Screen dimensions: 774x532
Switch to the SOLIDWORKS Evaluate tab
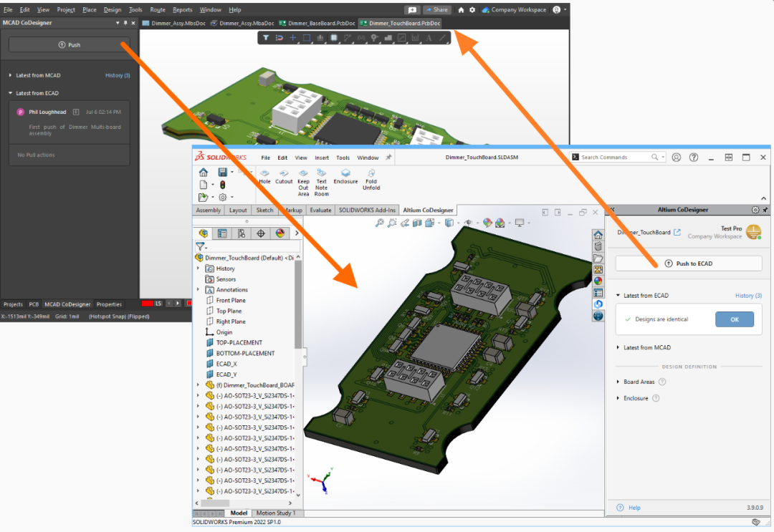coord(320,210)
